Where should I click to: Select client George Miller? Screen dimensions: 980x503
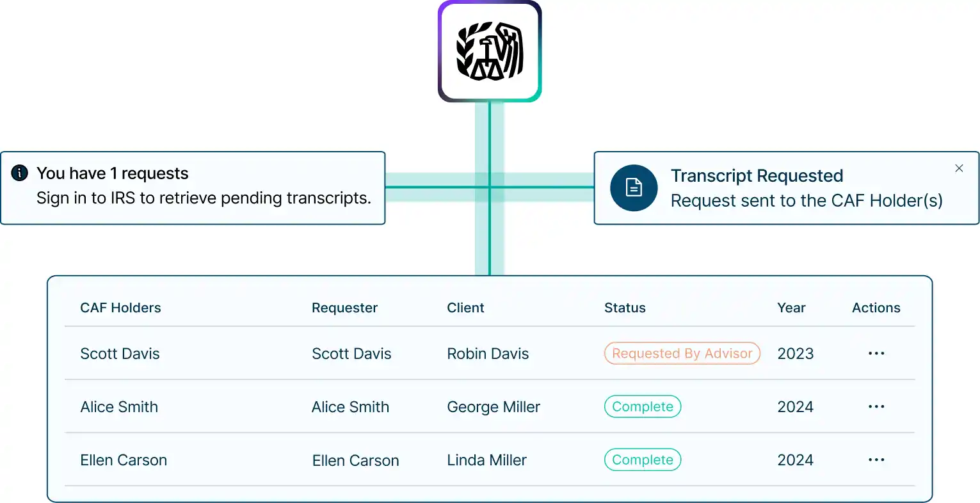tap(494, 407)
